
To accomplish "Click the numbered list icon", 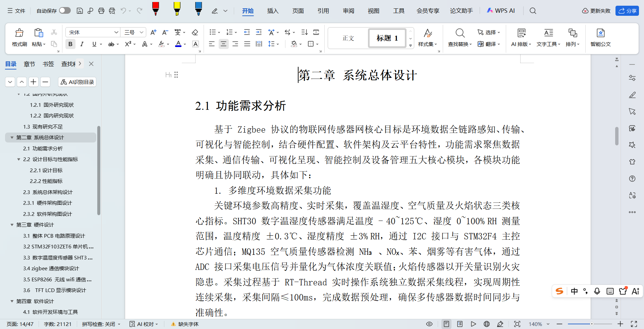I will [x=229, y=32].
